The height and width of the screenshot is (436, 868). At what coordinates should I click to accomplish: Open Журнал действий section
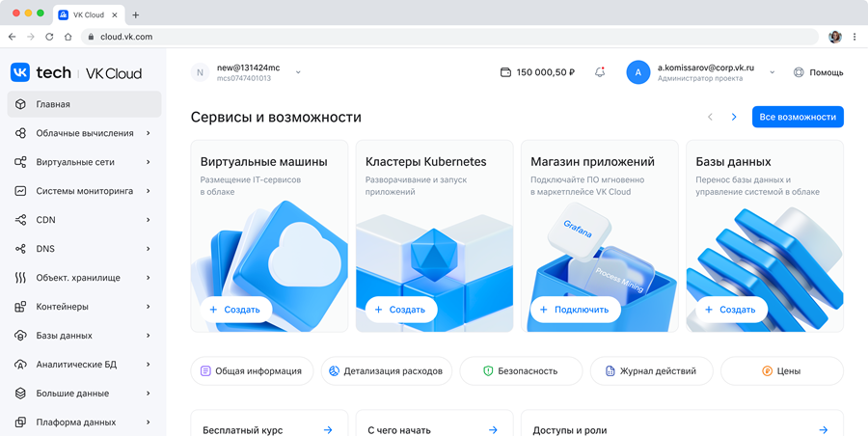pos(652,371)
